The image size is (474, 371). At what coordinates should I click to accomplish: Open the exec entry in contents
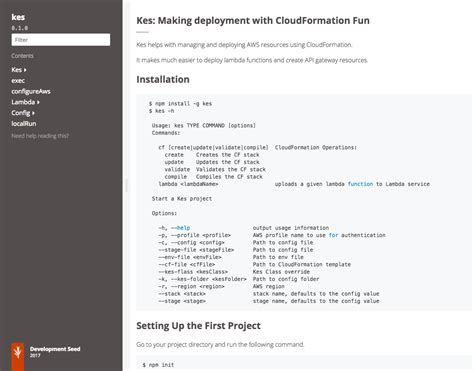coord(18,81)
